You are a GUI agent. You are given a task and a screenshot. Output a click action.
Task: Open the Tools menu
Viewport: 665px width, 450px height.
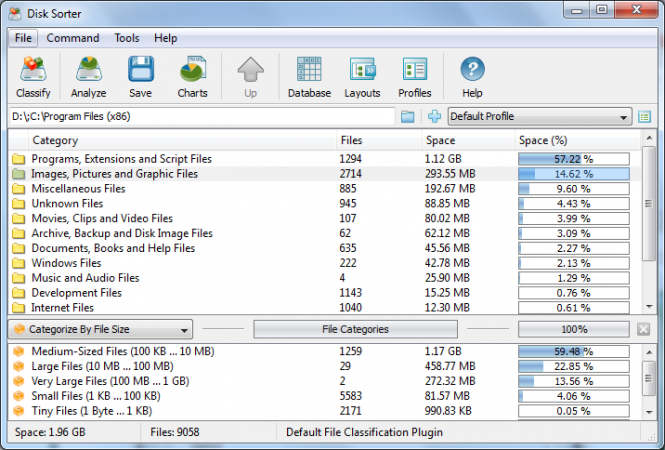point(126,38)
